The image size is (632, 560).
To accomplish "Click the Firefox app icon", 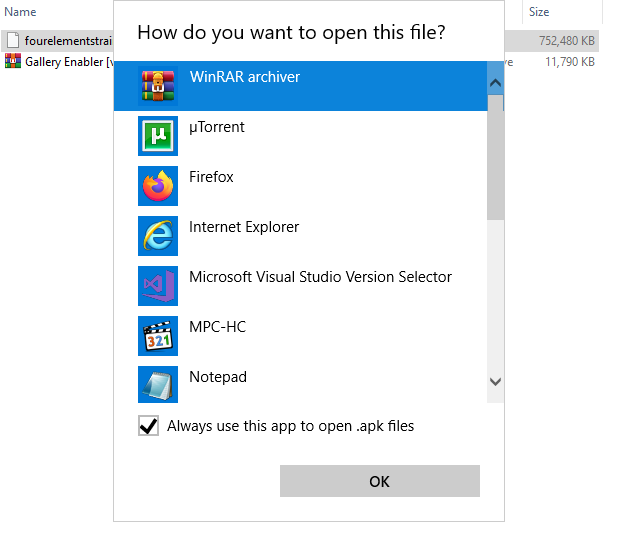I will (158, 186).
